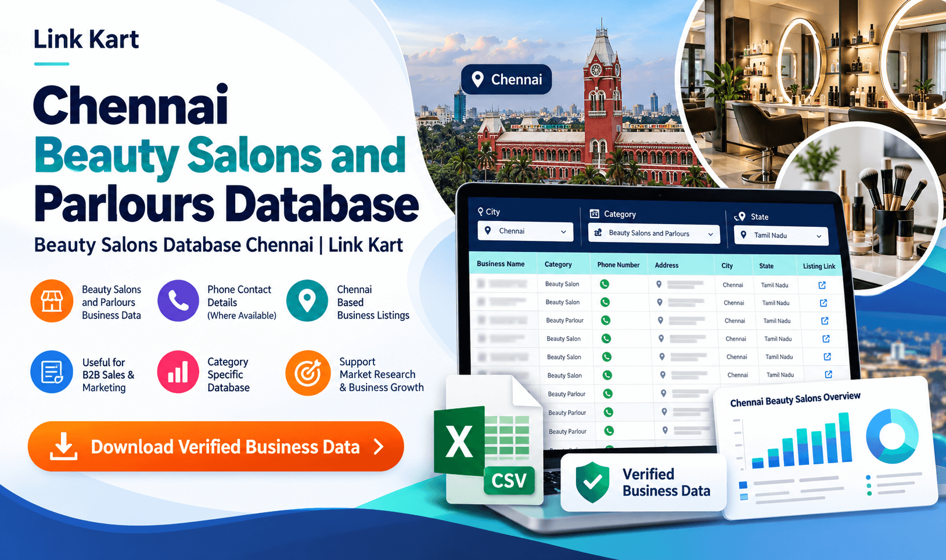Click 'Tamil Nadu' cell in first row
The height and width of the screenshot is (560, 946).
(775, 285)
